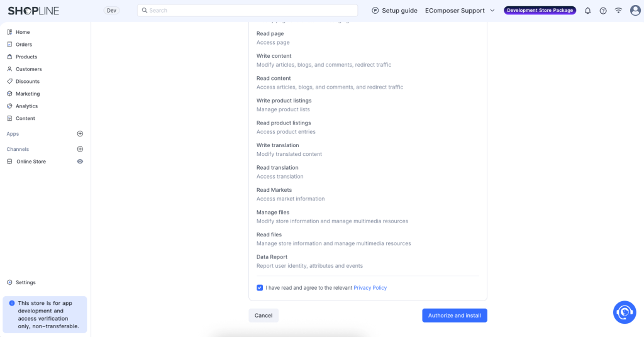Click the notification bell icon
The image size is (644, 337).
[x=587, y=11]
